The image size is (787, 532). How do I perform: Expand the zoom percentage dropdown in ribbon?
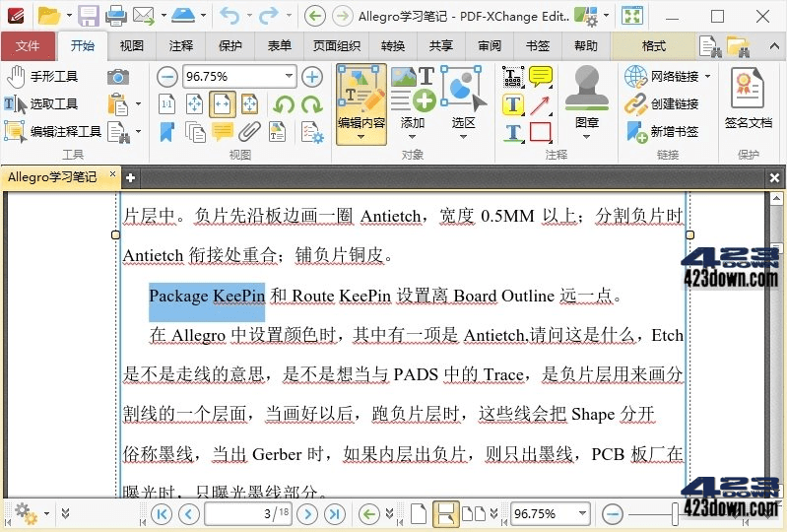tap(289, 77)
